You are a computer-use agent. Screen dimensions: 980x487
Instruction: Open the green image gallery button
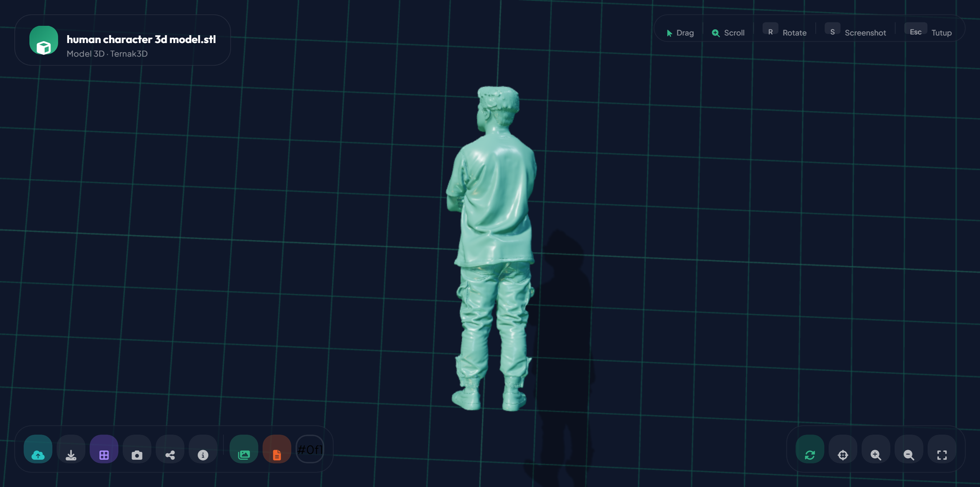pos(244,449)
